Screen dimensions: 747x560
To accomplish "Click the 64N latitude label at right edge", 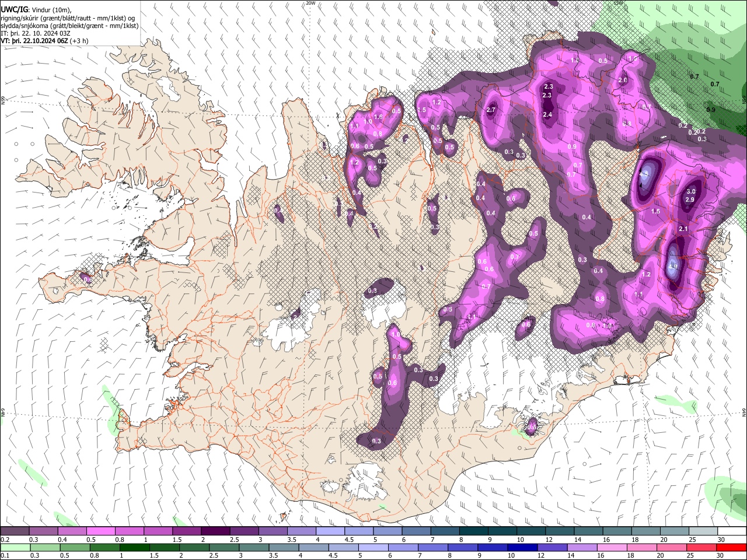I will pos(744,412).
